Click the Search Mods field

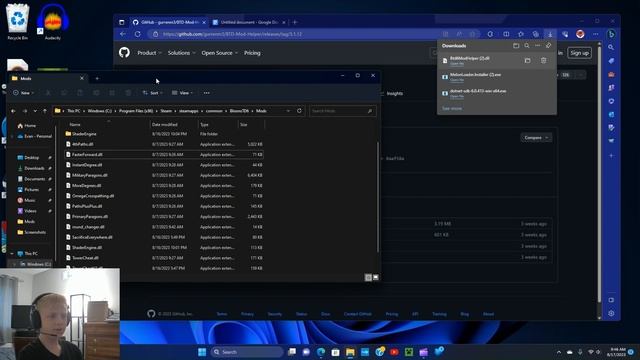(x=342, y=111)
